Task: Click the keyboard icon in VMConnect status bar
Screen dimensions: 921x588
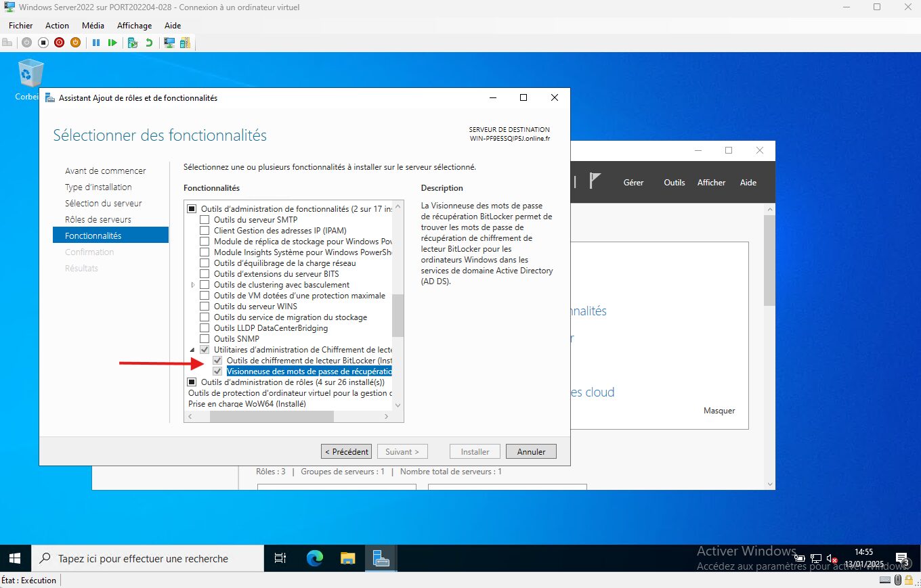Action: tap(885, 580)
